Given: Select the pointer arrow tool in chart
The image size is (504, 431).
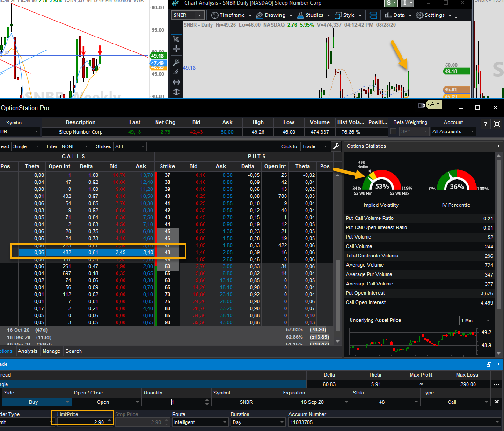Looking at the screenshot, I should point(176,39).
